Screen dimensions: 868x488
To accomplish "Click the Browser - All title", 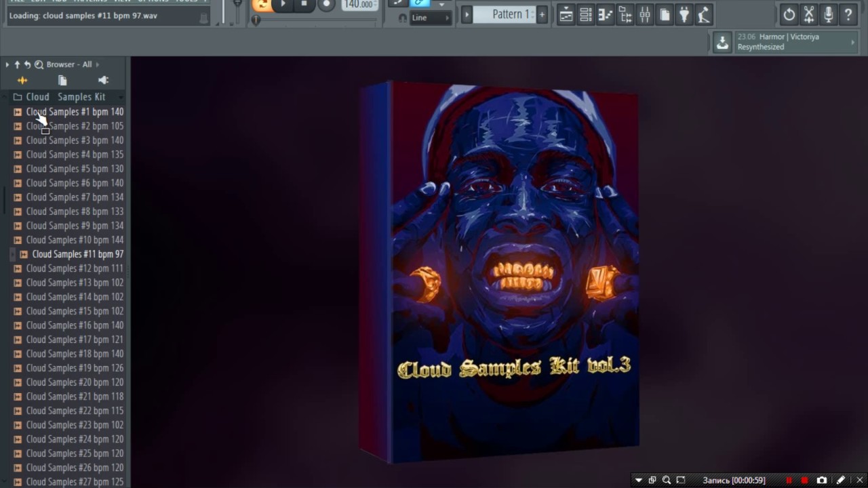I will pyautogui.click(x=69, y=64).
